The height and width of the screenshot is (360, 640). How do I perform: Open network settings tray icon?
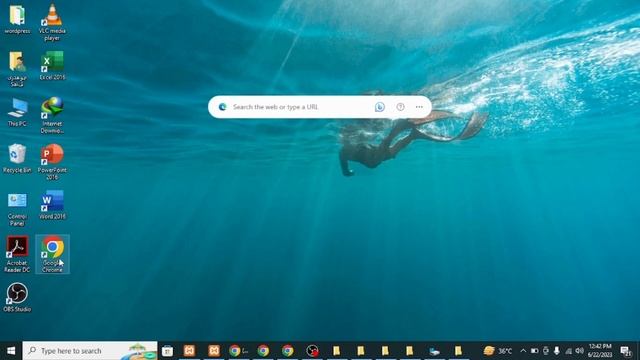coord(569,351)
